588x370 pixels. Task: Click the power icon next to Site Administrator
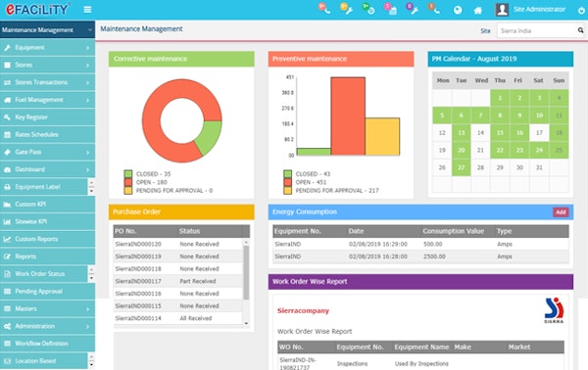click(581, 11)
